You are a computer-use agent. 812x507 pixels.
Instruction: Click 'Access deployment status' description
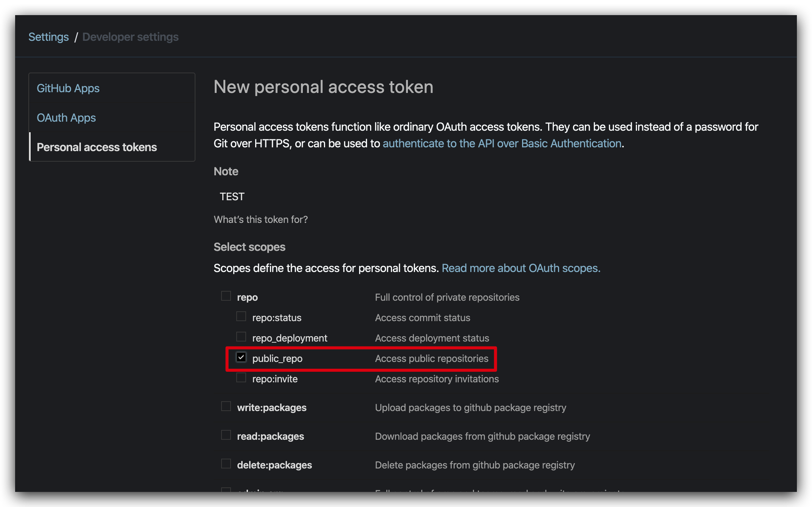(x=432, y=338)
